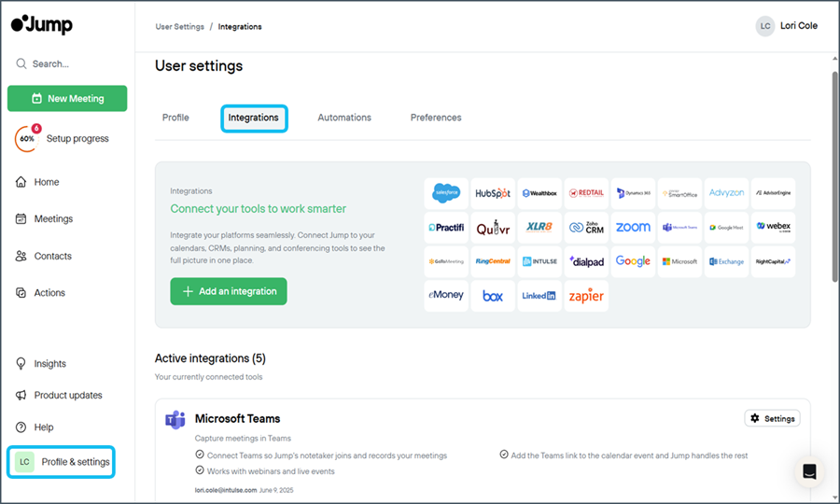The width and height of the screenshot is (840, 504).
Task: Click the LC avatar next to Lori Cole
Action: pos(765,26)
